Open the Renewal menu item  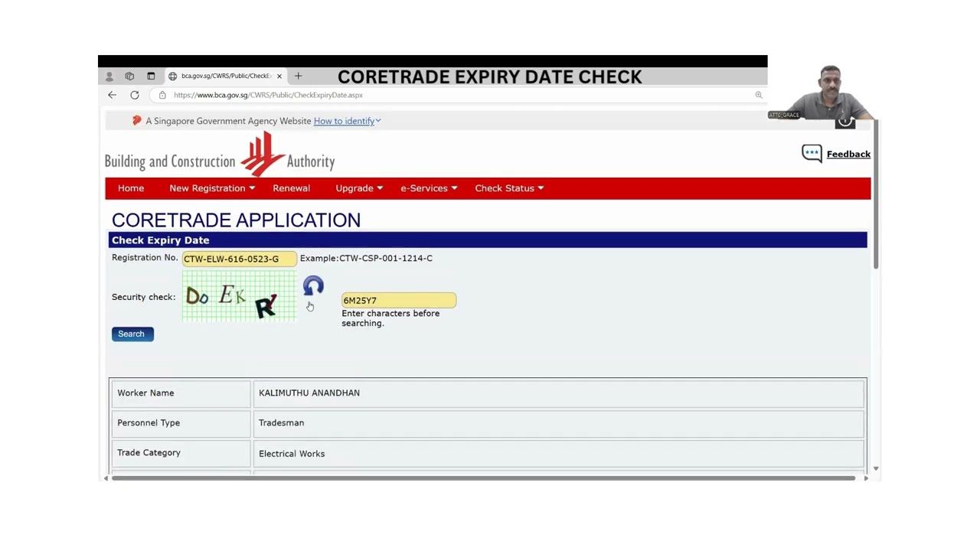click(x=291, y=188)
